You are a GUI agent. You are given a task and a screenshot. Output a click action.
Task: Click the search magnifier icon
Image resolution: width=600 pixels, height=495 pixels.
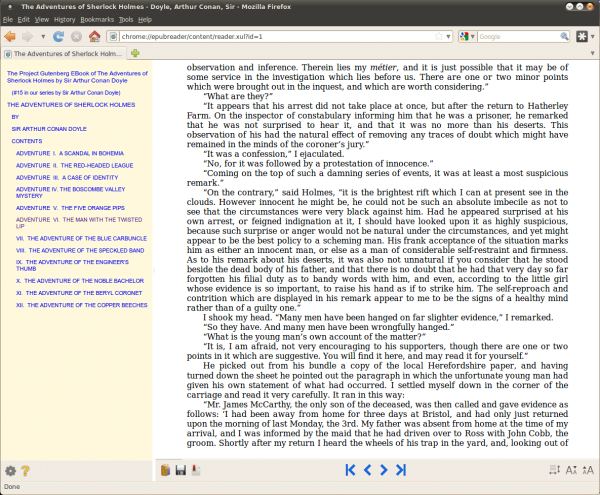(564, 37)
